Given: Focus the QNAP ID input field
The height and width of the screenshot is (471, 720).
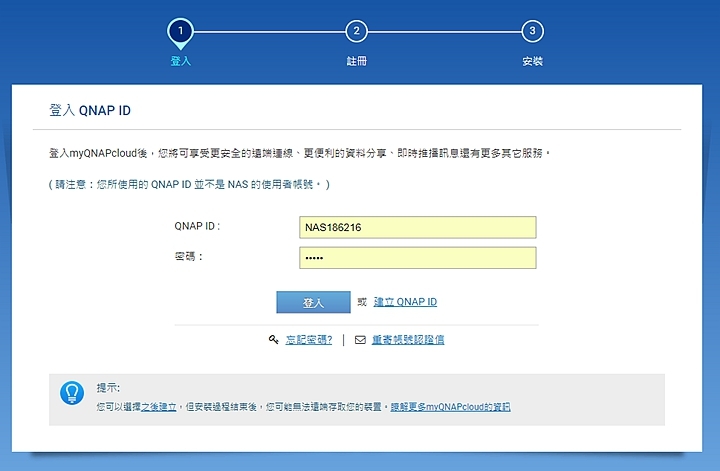Looking at the screenshot, I should click(x=417, y=227).
